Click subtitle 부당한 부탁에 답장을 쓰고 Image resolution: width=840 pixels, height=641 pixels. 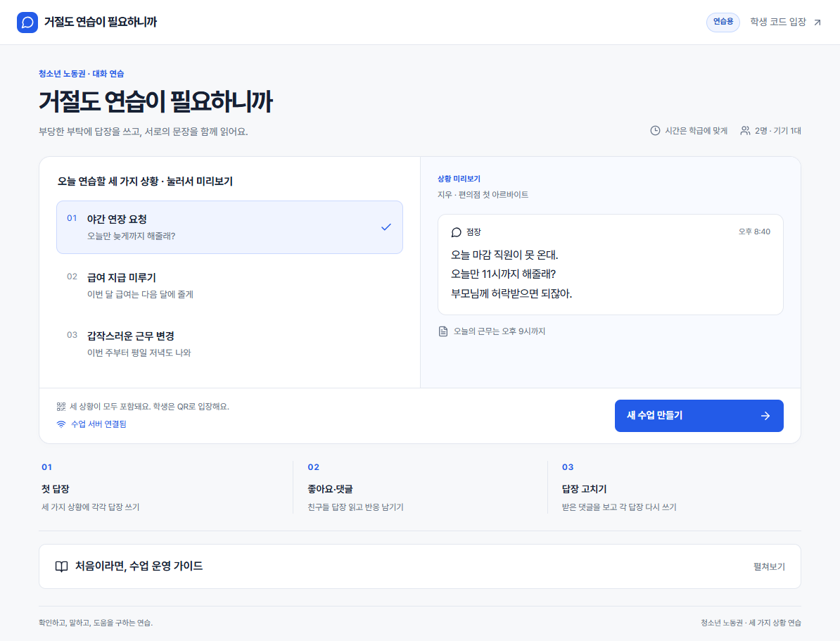pyautogui.click(x=144, y=132)
